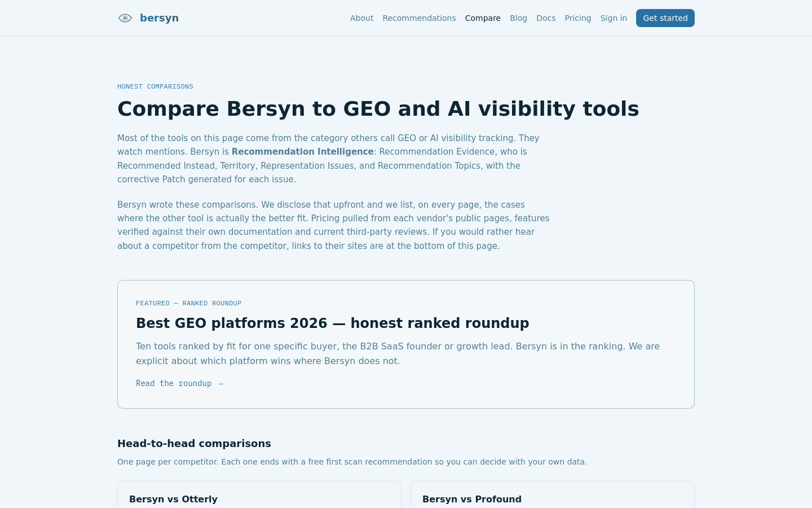Go to the bersyn home wordmark

159,18
